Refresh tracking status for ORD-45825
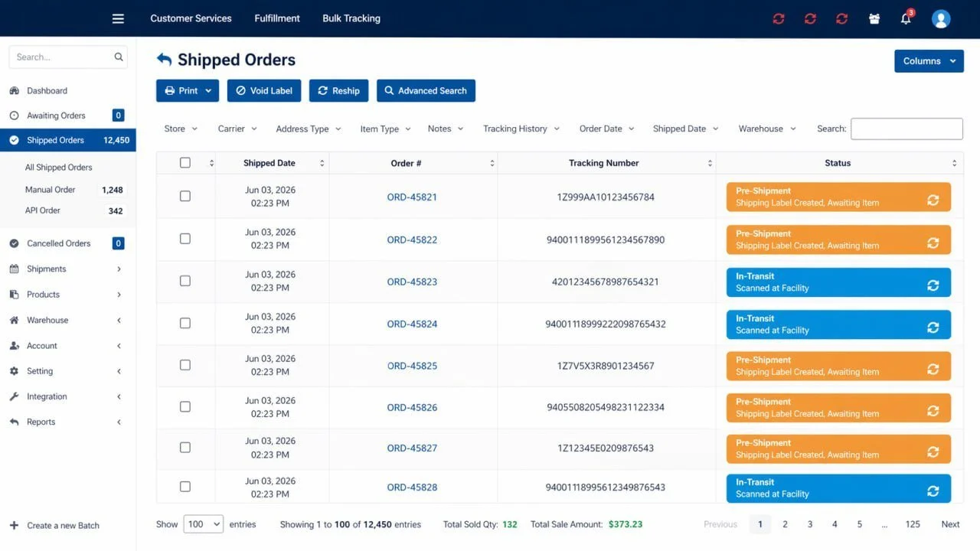Image resolution: width=980 pixels, height=551 pixels. [x=933, y=369]
